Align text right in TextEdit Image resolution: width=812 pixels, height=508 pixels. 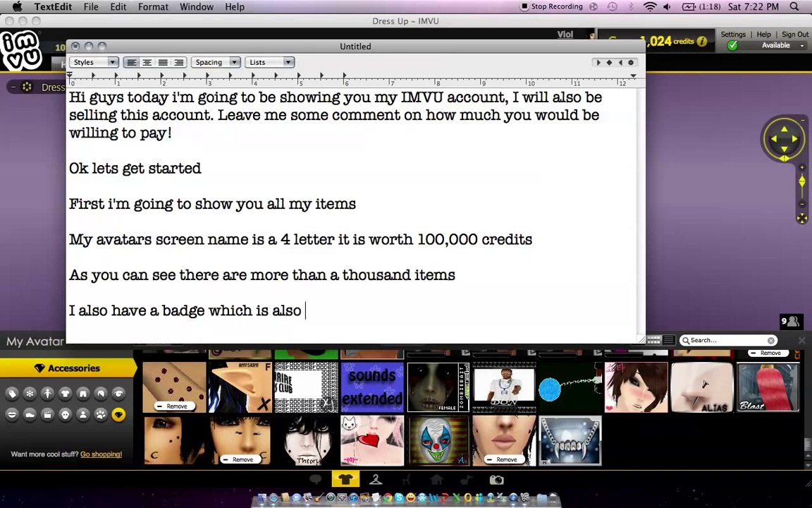178,62
